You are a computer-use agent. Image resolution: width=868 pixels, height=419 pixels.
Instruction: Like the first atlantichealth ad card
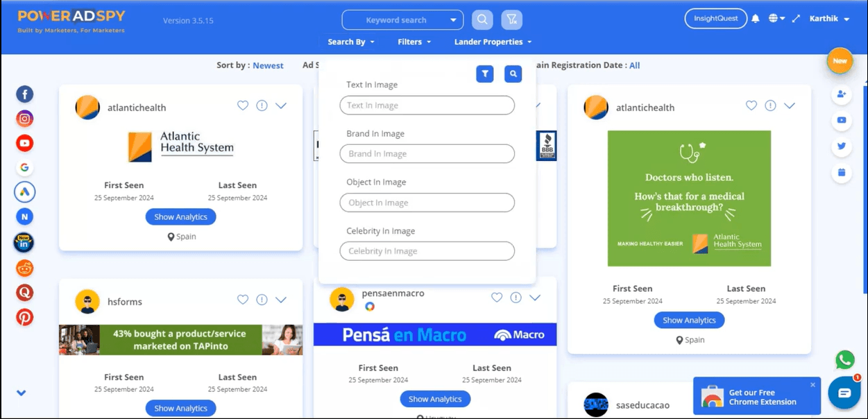coord(243,105)
